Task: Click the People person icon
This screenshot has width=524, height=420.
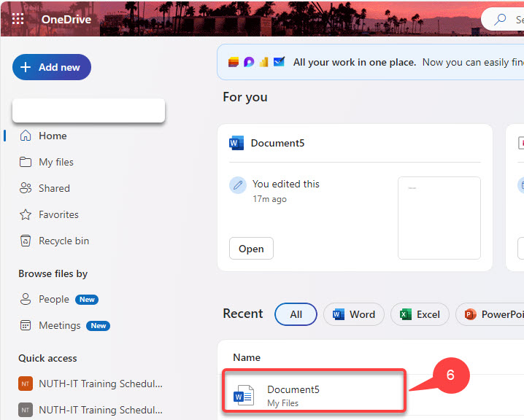Action: pyautogui.click(x=26, y=299)
